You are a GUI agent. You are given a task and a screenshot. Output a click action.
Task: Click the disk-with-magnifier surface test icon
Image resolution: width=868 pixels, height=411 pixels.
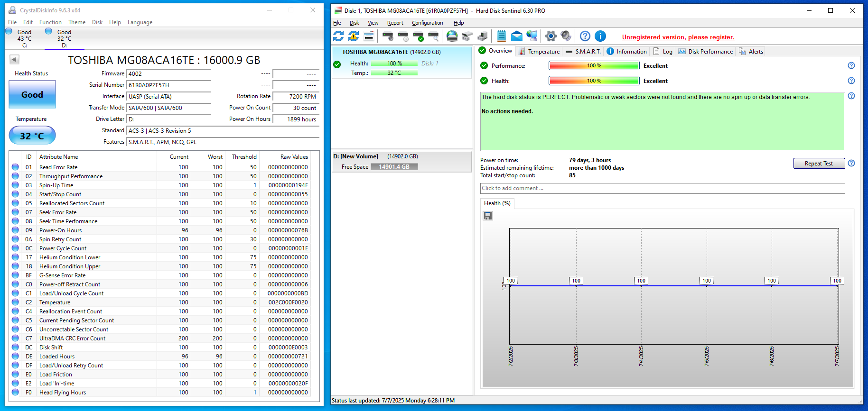tap(433, 36)
